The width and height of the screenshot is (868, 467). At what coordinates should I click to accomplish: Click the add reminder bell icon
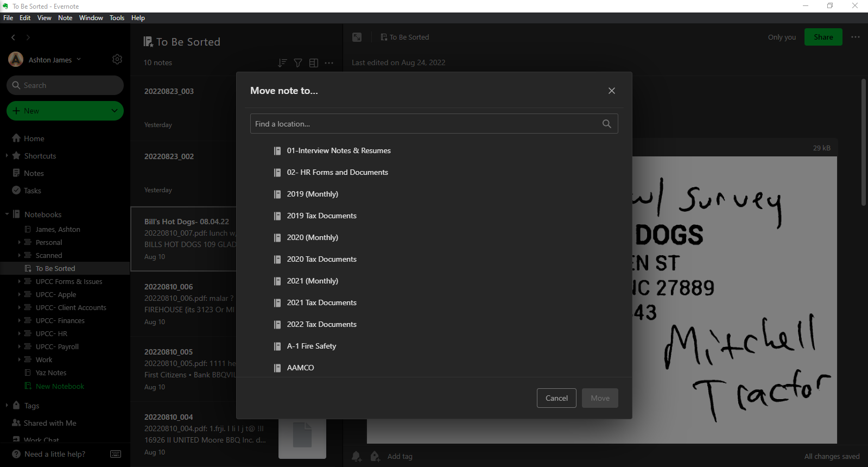[357, 456]
